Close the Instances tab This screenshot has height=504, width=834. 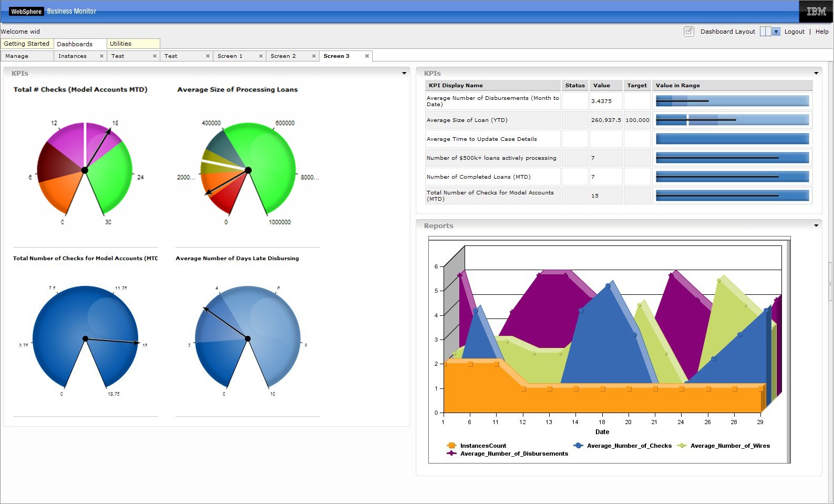pos(101,56)
